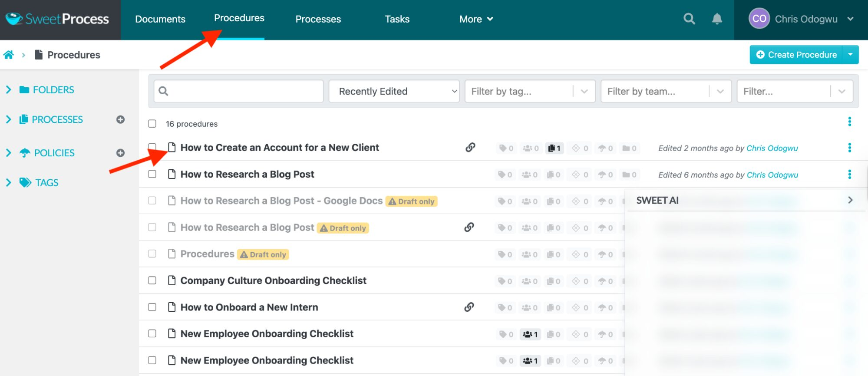Focus the procedures search field
The image size is (868, 376).
tap(239, 91)
